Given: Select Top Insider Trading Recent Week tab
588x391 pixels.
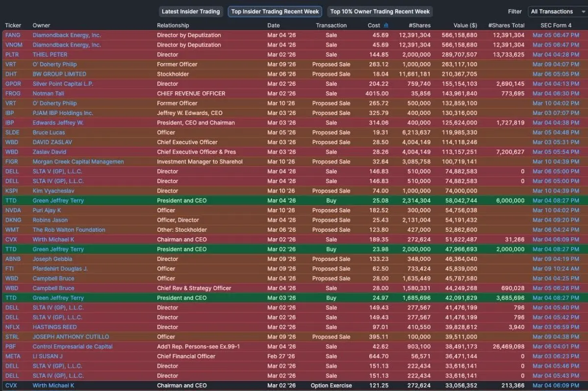Looking at the screenshot, I should 275,12.
